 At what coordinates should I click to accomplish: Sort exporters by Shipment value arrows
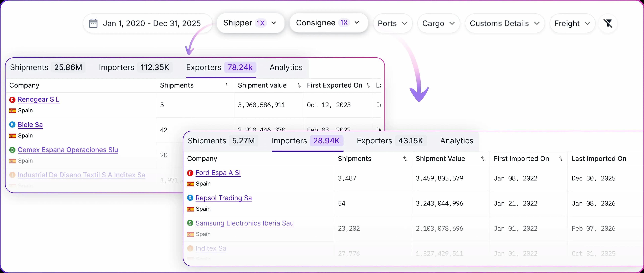coord(299,85)
